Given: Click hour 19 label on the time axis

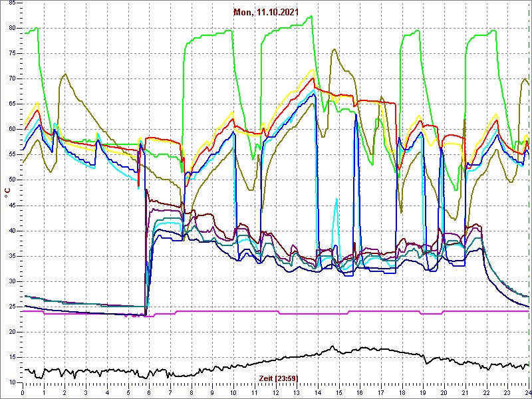Looking at the screenshot, I should point(423,392).
